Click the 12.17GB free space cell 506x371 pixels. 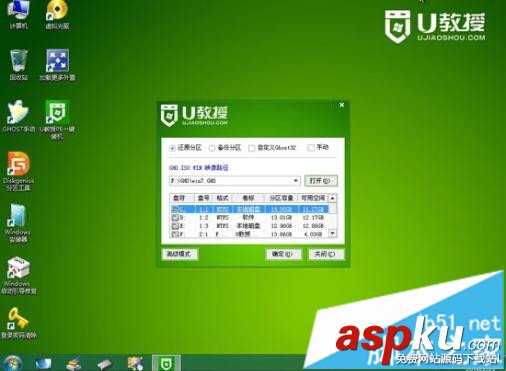(x=313, y=218)
